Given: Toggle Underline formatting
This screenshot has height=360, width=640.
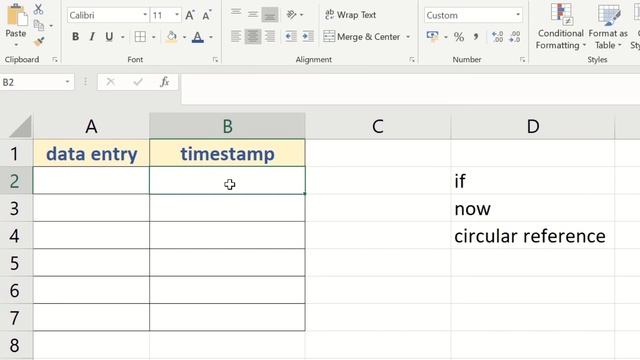Looking at the screenshot, I should coord(109,37).
